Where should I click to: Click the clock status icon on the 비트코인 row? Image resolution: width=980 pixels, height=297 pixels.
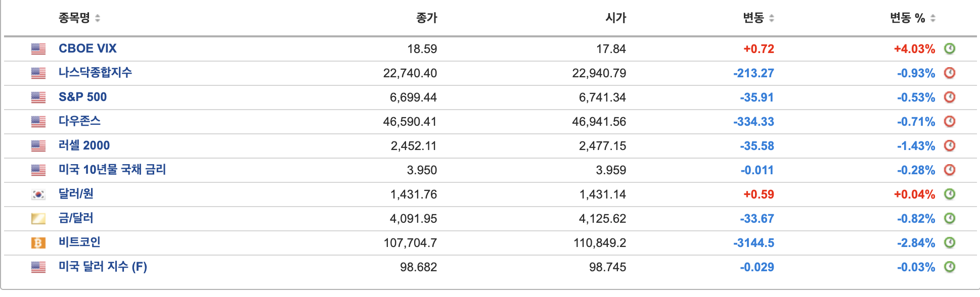[x=951, y=242]
